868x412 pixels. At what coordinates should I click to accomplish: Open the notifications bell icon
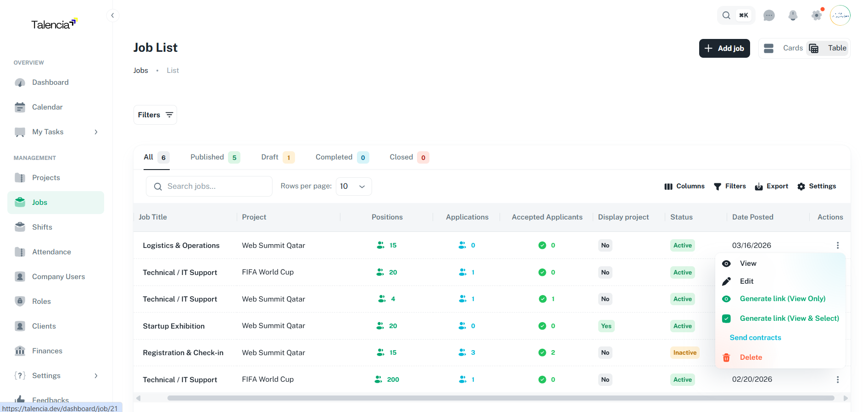tap(793, 16)
